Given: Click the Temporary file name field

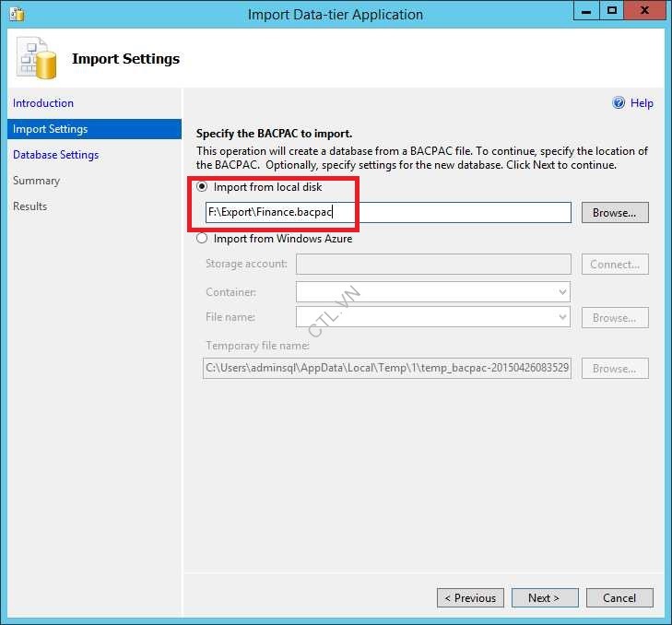Looking at the screenshot, I should click(387, 369).
